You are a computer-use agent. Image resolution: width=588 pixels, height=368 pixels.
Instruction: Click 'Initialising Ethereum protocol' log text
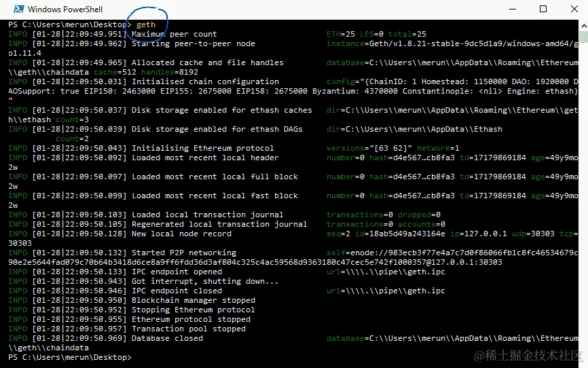tap(202, 148)
